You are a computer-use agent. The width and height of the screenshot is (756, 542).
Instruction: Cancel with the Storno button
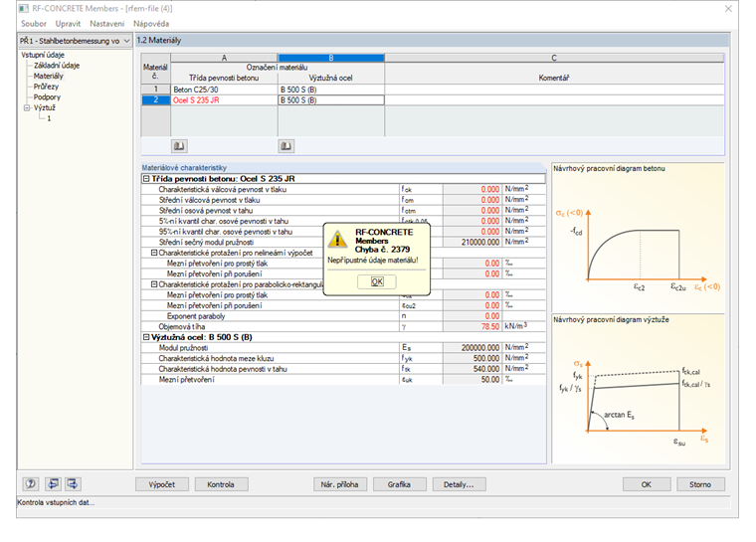click(x=700, y=484)
